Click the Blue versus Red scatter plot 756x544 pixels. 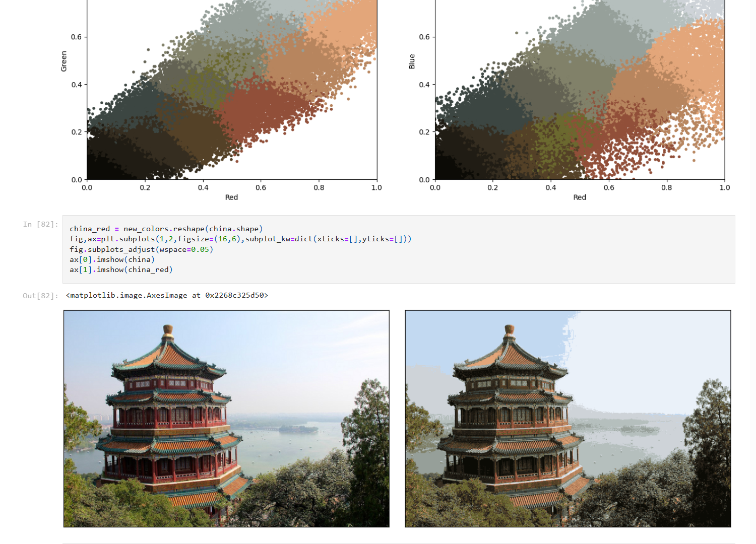point(580,91)
